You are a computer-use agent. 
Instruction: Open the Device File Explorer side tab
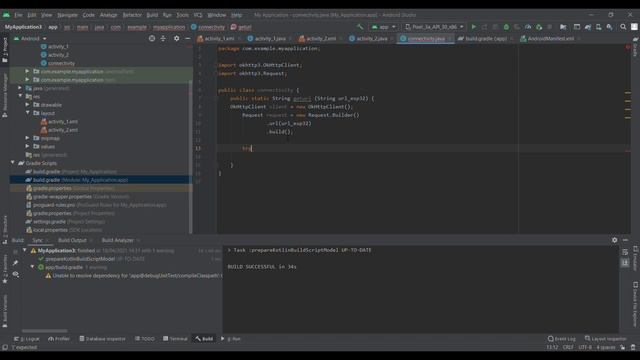(635, 304)
